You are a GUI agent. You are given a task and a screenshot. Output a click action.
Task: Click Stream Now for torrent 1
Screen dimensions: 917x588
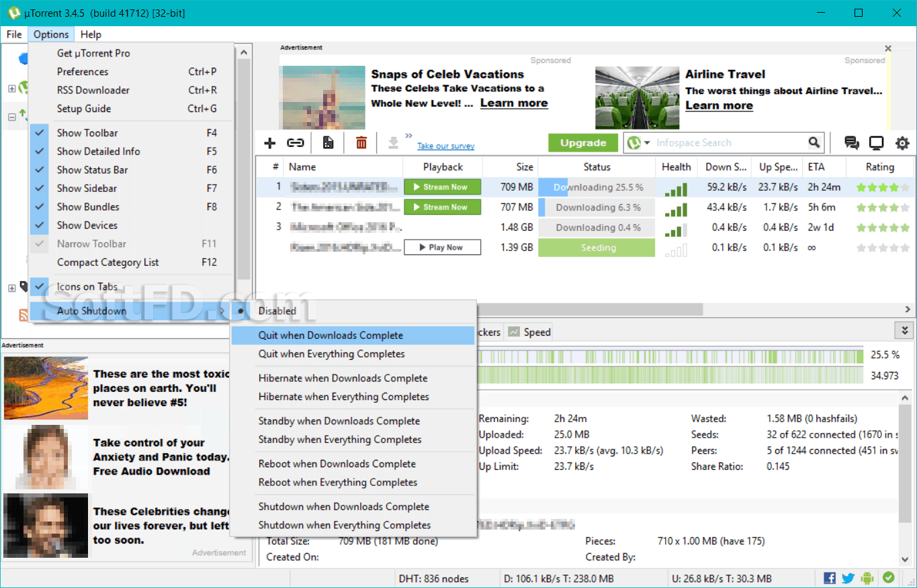click(x=442, y=187)
